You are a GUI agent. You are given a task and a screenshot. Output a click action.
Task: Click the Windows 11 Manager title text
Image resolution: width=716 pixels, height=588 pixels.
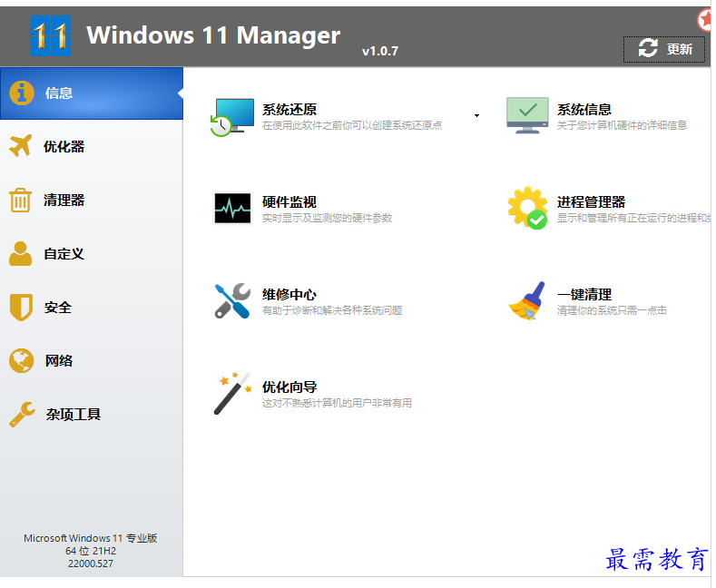(213, 35)
